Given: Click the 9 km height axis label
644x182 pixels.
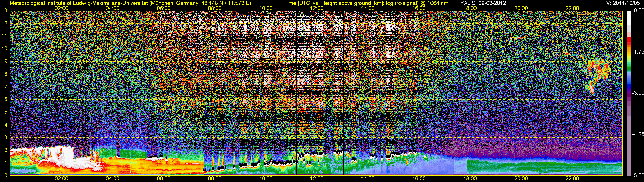Looking at the screenshot, I should click(x=6, y=62).
